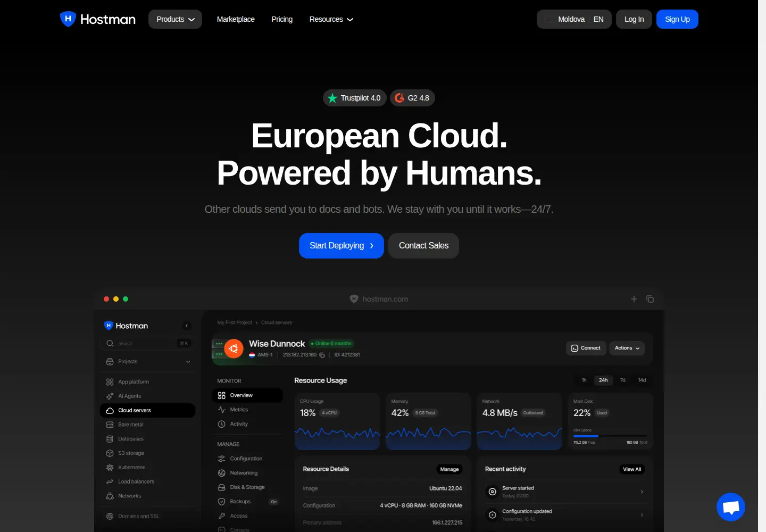Click the Trustpilot 4.0 rating badge

coord(354,98)
